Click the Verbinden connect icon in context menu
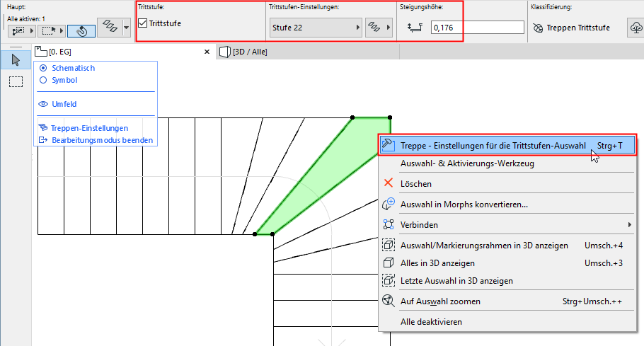This screenshot has height=346, width=644. (x=388, y=224)
